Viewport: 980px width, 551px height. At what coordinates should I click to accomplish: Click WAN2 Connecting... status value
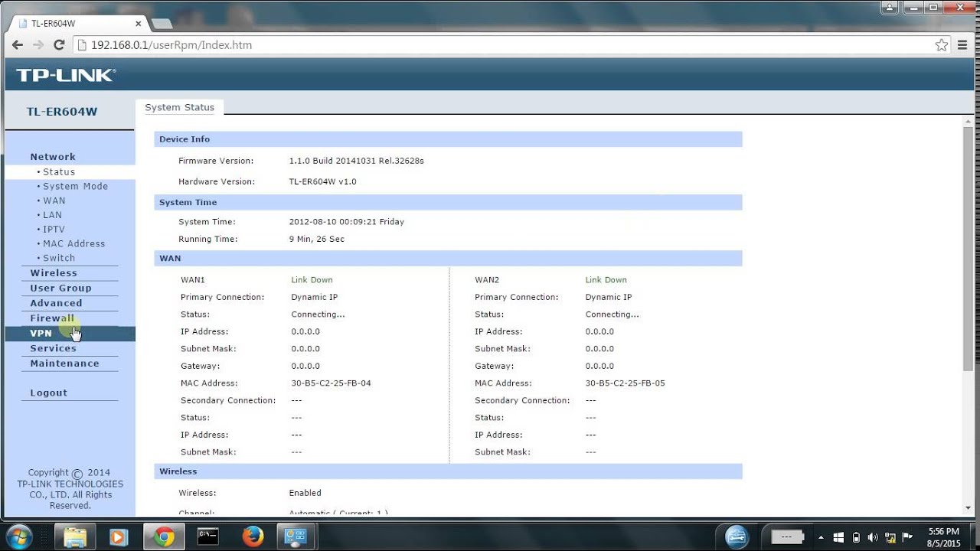click(612, 315)
